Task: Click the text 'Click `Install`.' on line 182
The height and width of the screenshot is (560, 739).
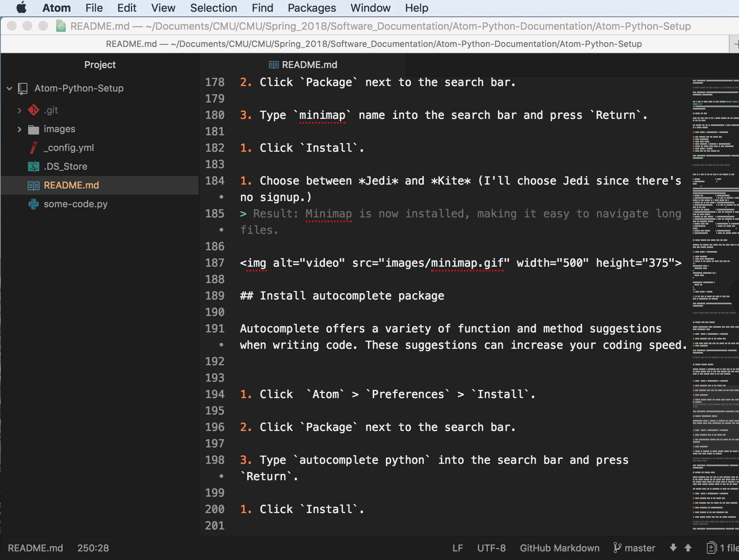Action: click(x=312, y=148)
